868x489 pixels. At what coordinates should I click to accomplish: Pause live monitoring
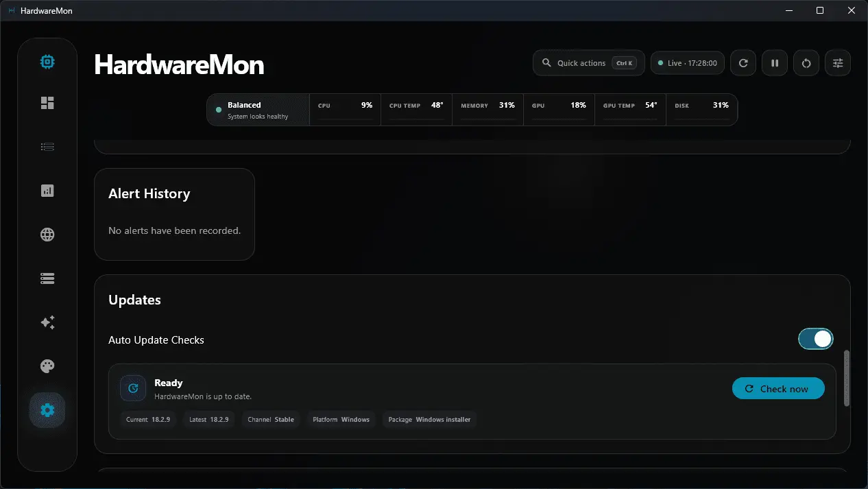tap(775, 63)
